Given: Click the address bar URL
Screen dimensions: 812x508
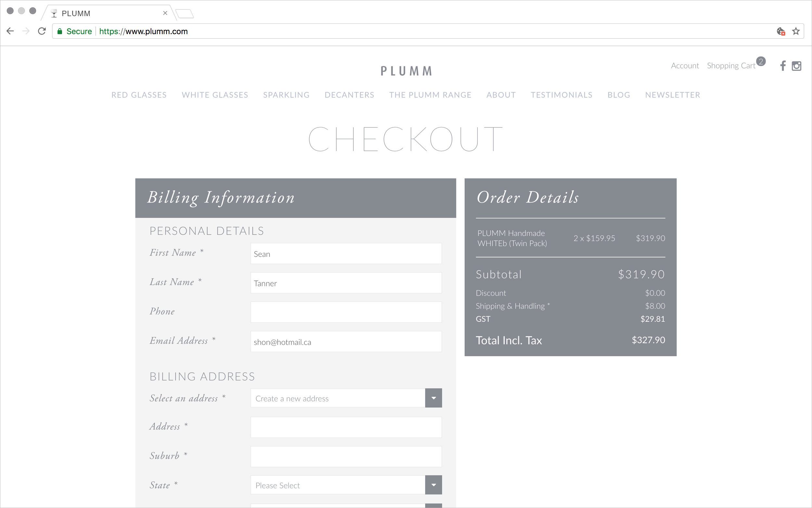Looking at the screenshot, I should [x=143, y=31].
